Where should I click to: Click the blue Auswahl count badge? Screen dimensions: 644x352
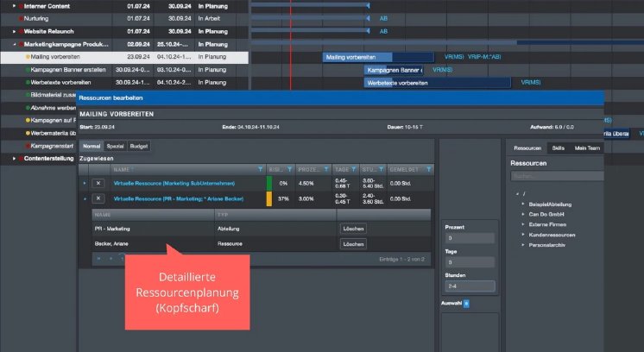click(466, 304)
